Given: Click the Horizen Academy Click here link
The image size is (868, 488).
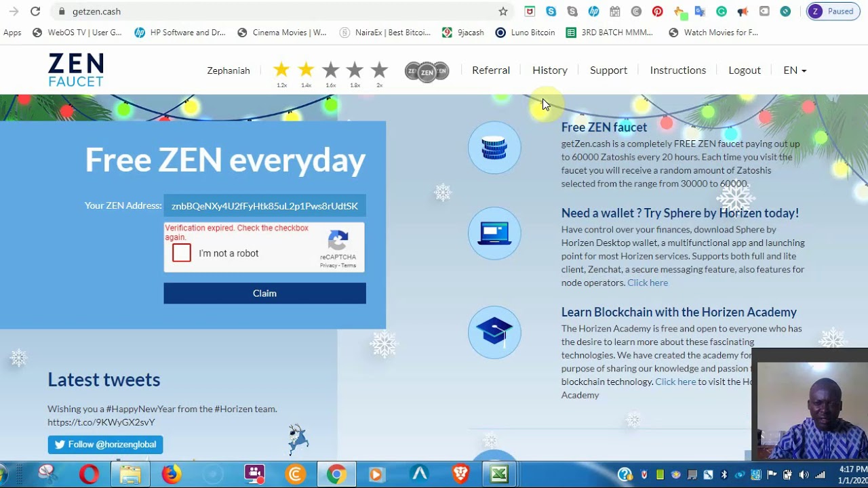Looking at the screenshot, I should [675, 382].
